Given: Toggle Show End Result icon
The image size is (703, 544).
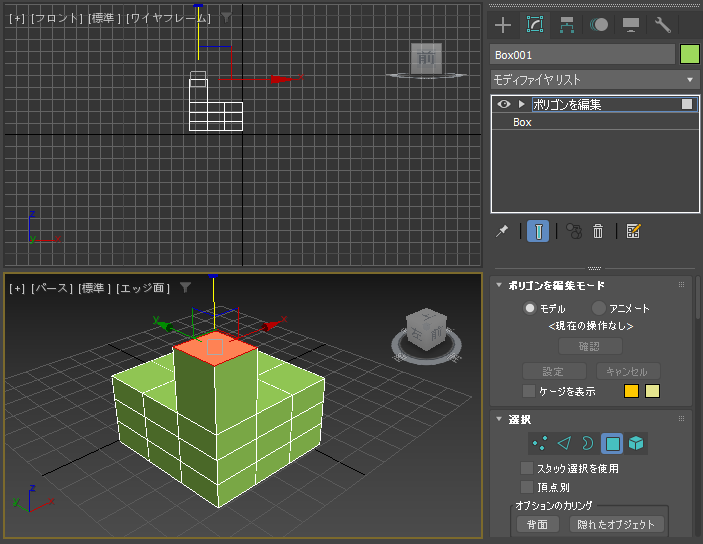Looking at the screenshot, I should pos(538,231).
